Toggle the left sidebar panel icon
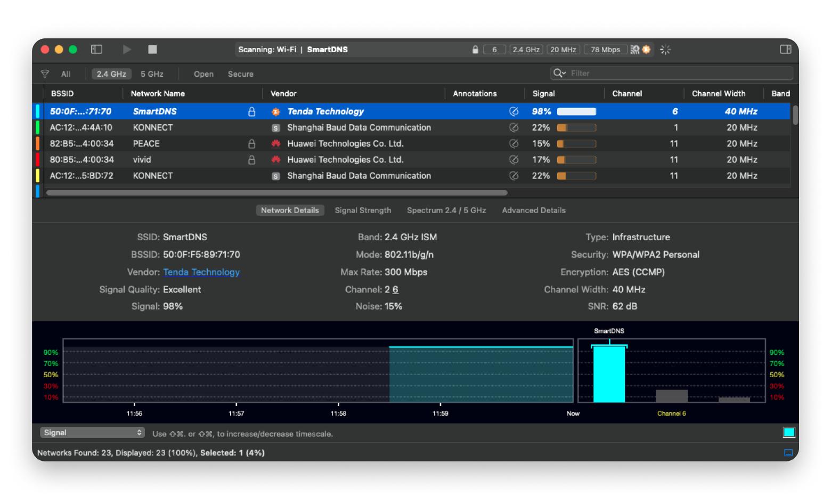The height and width of the screenshot is (504, 831). point(96,50)
